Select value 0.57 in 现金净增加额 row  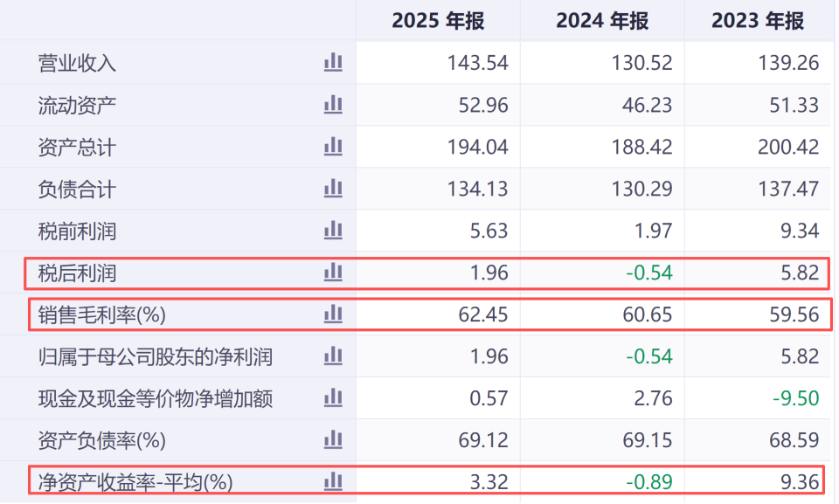click(489, 398)
